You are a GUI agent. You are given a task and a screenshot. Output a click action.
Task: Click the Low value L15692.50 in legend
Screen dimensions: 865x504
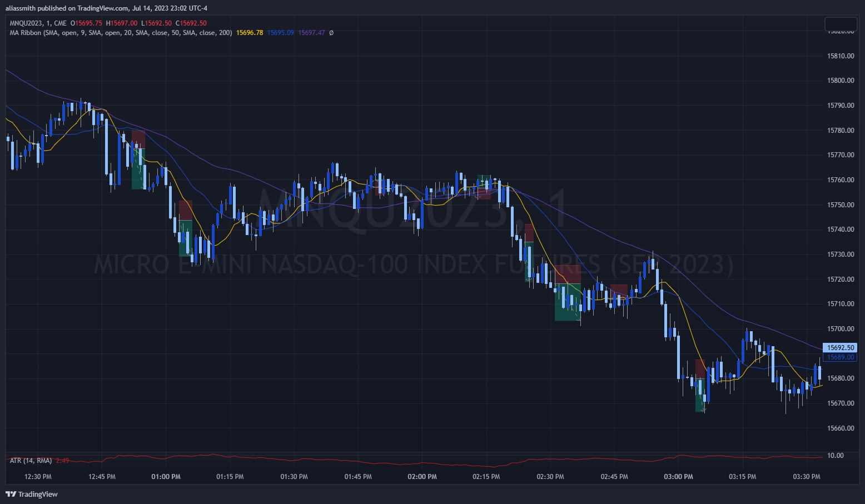tap(157, 23)
